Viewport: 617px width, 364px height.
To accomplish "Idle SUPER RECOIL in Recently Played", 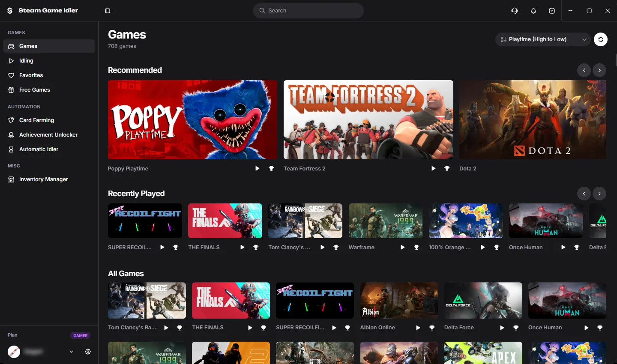I will click(x=162, y=248).
